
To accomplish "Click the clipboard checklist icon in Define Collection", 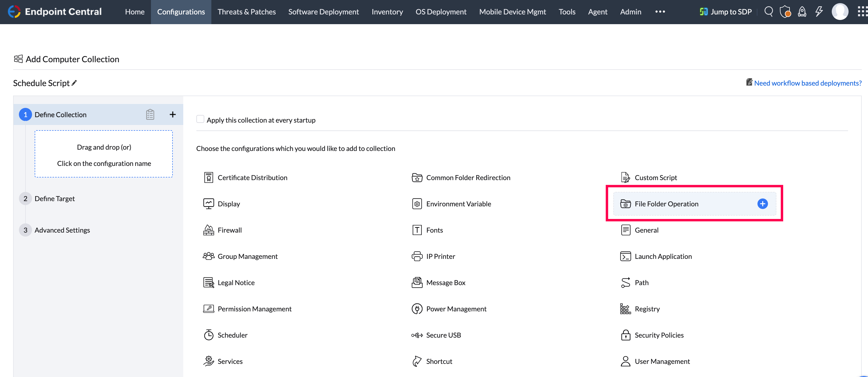I will click(150, 114).
